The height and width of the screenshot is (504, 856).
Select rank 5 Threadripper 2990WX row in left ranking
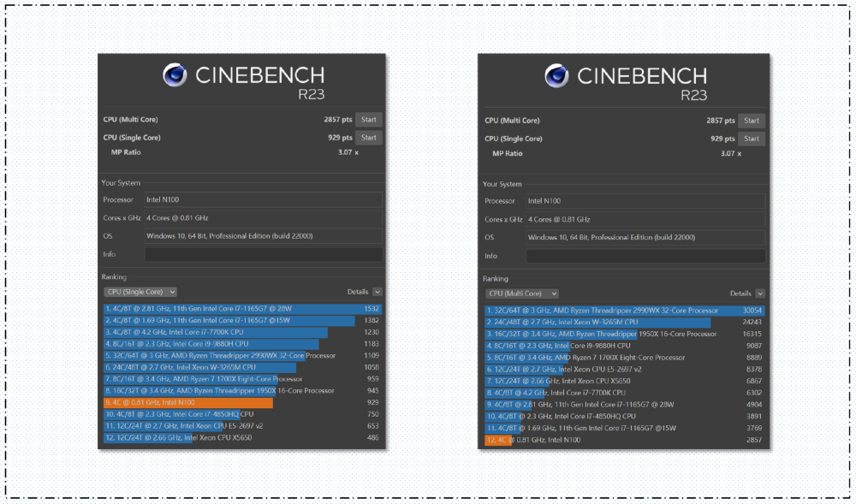242,356
